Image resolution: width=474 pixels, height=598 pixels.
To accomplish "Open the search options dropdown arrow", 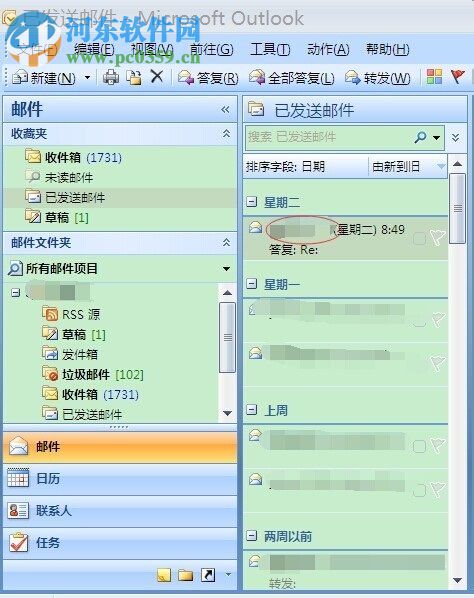I will pos(437,137).
